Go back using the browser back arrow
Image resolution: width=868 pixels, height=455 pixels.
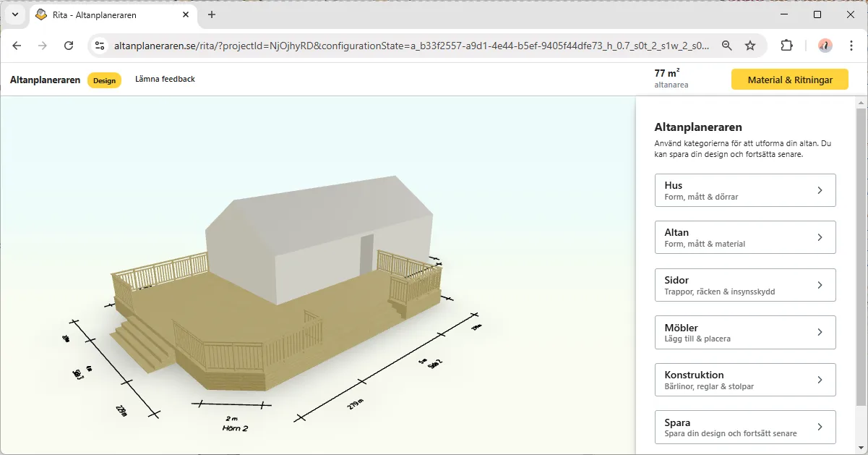point(17,46)
